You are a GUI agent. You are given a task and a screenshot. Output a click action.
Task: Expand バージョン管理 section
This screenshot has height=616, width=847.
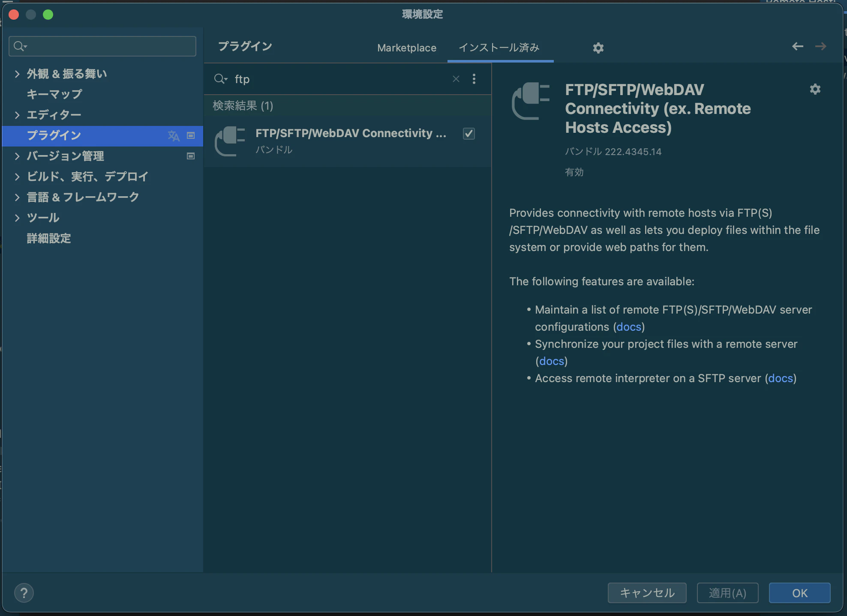17,156
